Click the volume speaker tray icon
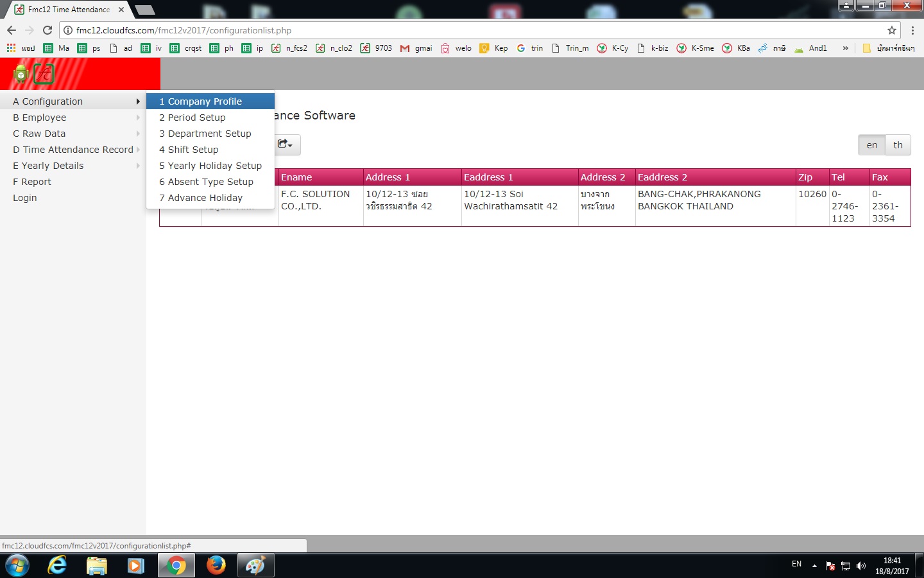 coord(861,566)
